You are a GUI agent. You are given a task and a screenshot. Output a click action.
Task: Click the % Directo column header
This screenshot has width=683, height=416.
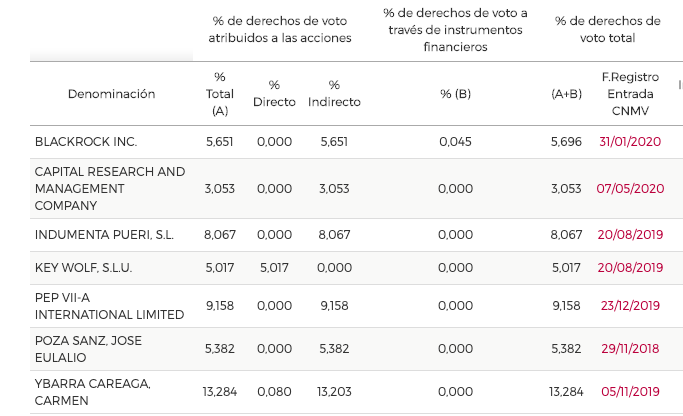(274, 94)
